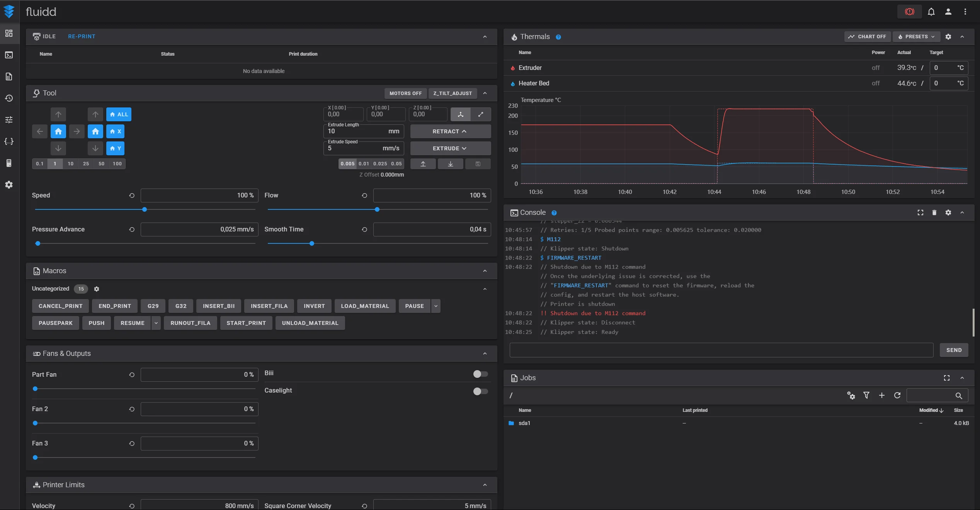Open console page from sidebar
The image size is (980, 510).
click(x=9, y=55)
